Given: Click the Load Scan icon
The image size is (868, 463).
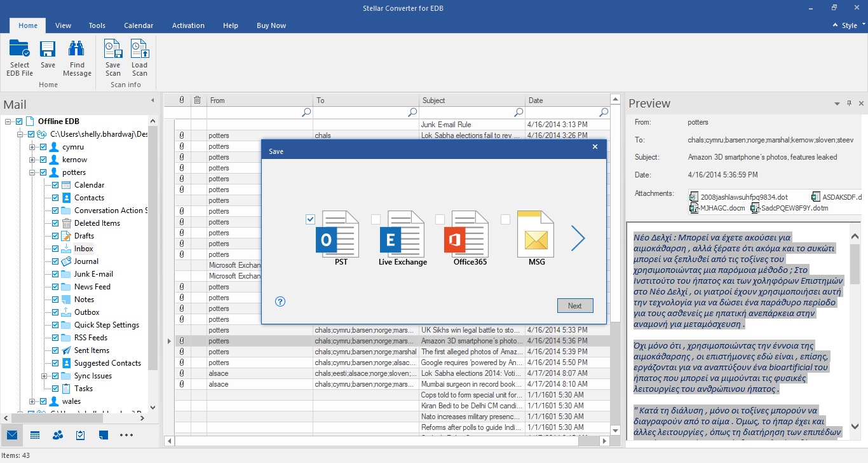Looking at the screenshot, I should pos(139,49).
